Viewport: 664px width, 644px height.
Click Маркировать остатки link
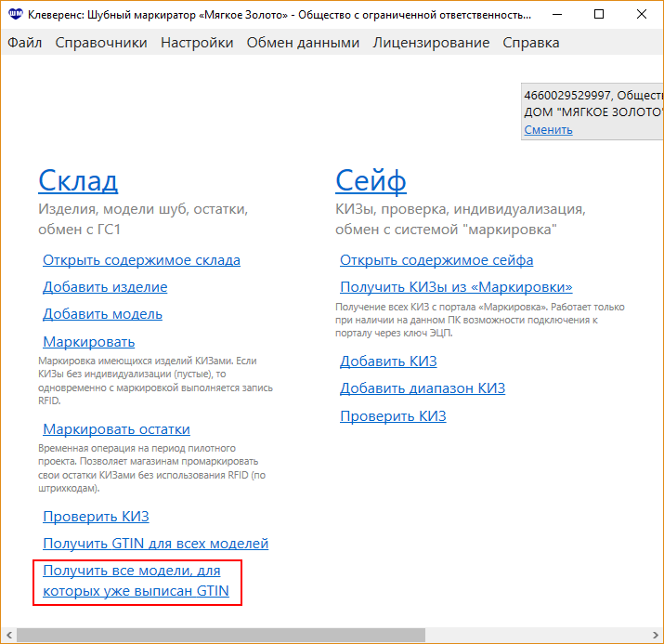(x=116, y=428)
